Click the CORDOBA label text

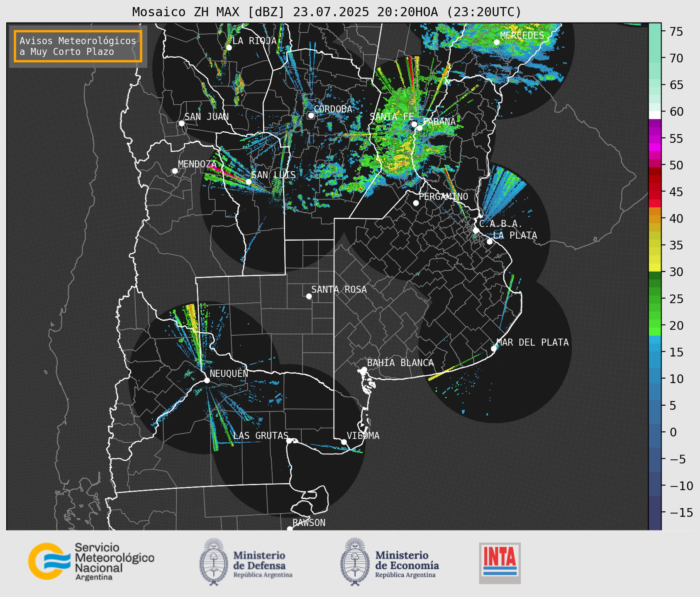coord(333,109)
